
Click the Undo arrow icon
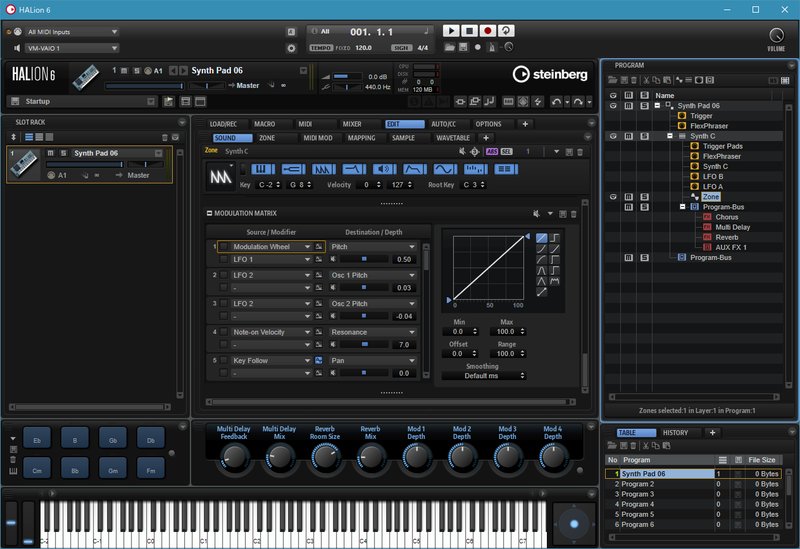point(556,102)
